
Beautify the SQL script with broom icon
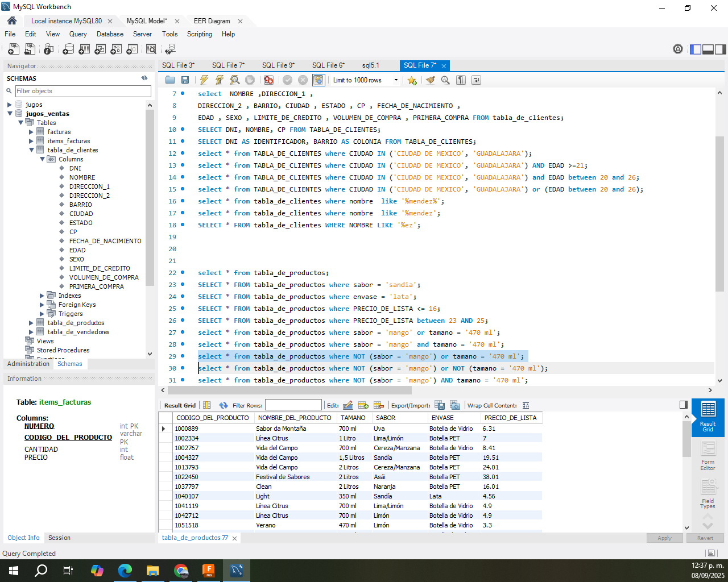431,80
